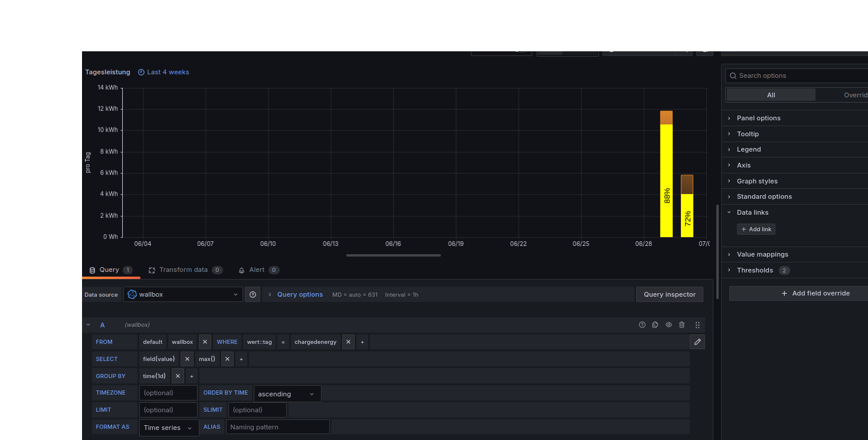Duplicate query A using copy icon
Viewport: 868px width, 440px height.
(x=656, y=325)
